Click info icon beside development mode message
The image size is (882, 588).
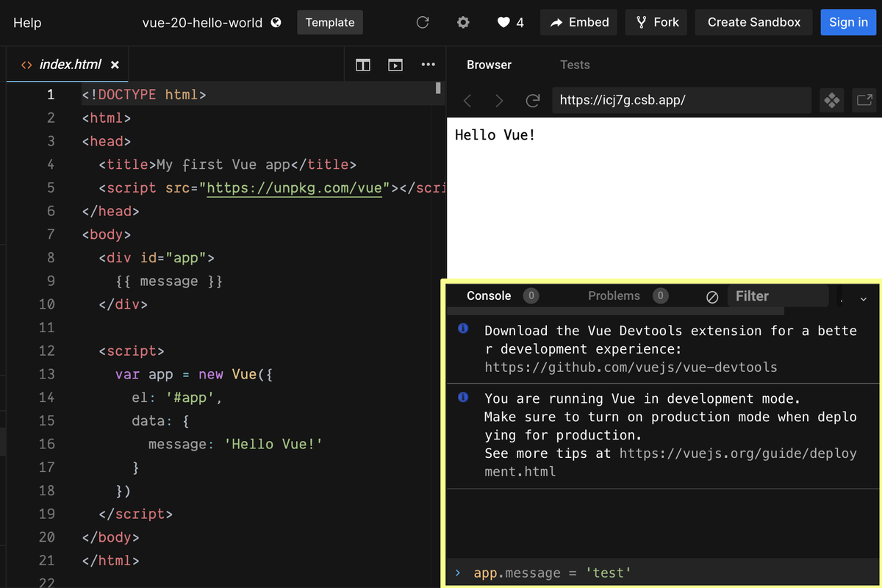click(x=463, y=397)
